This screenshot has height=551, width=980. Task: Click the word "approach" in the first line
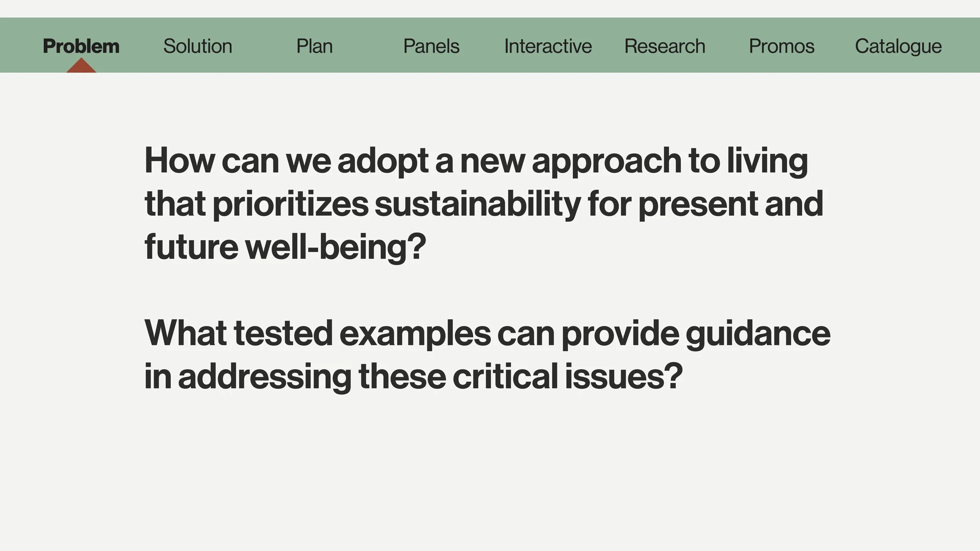(x=607, y=162)
